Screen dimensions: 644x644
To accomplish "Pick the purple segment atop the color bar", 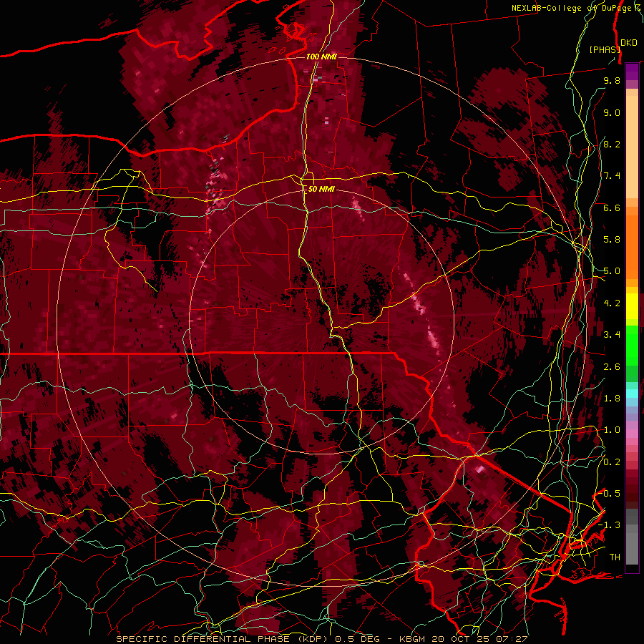I will click(632, 72).
